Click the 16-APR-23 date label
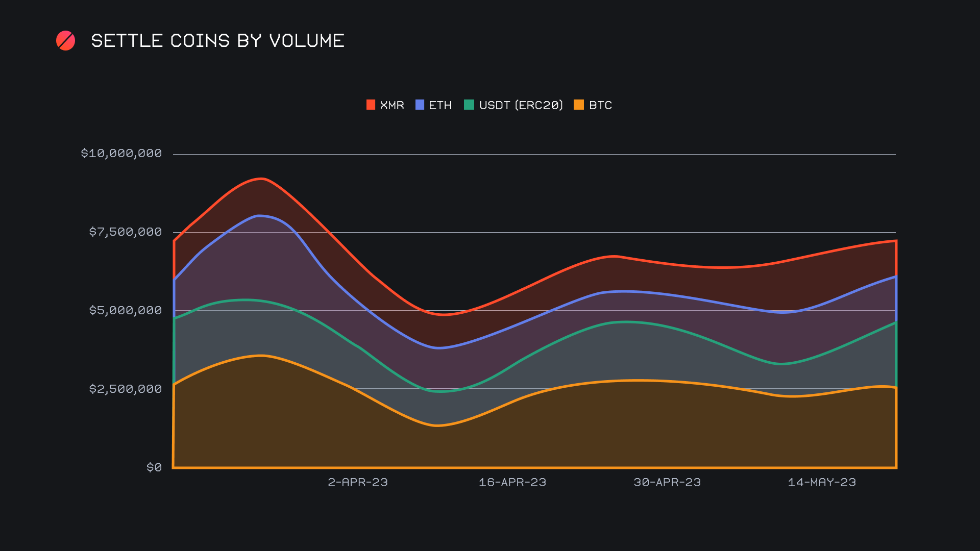This screenshot has height=551, width=980. pyautogui.click(x=512, y=482)
